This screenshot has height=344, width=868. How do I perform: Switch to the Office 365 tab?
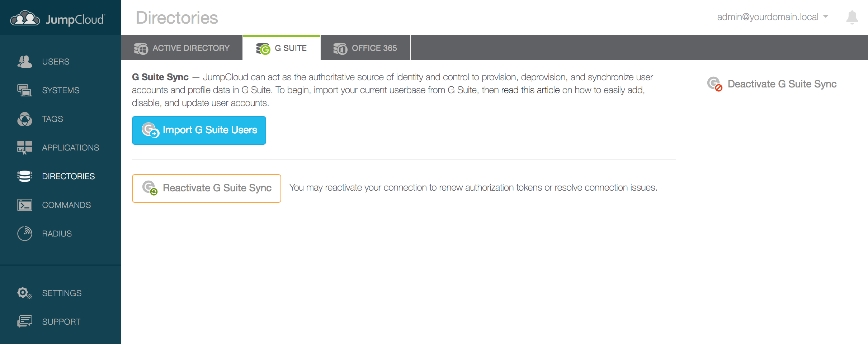point(365,48)
